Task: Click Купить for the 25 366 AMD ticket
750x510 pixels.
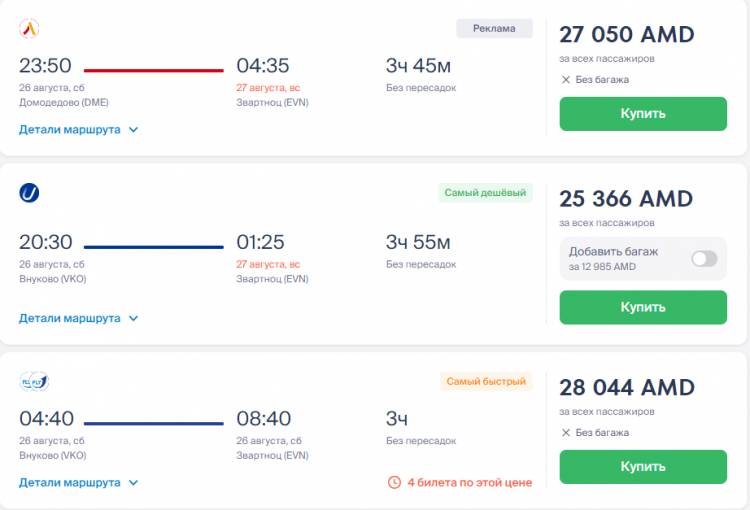Action: coord(643,307)
